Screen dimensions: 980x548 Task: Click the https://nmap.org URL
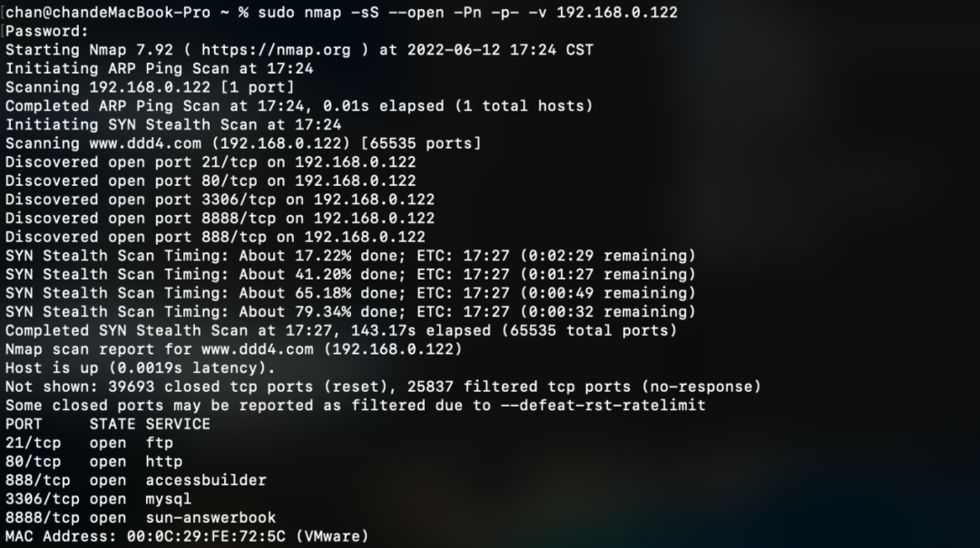click(x=276, y=50)
